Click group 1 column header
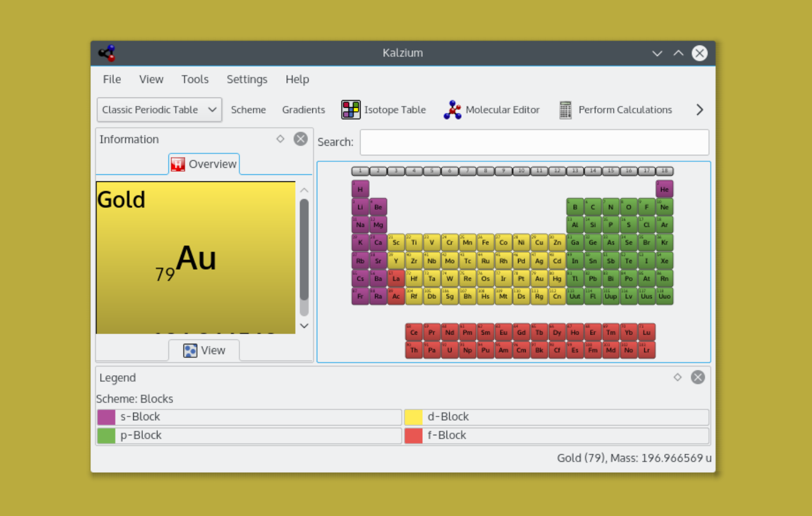Viewport: 812px width, 516px height. [360, 171]
